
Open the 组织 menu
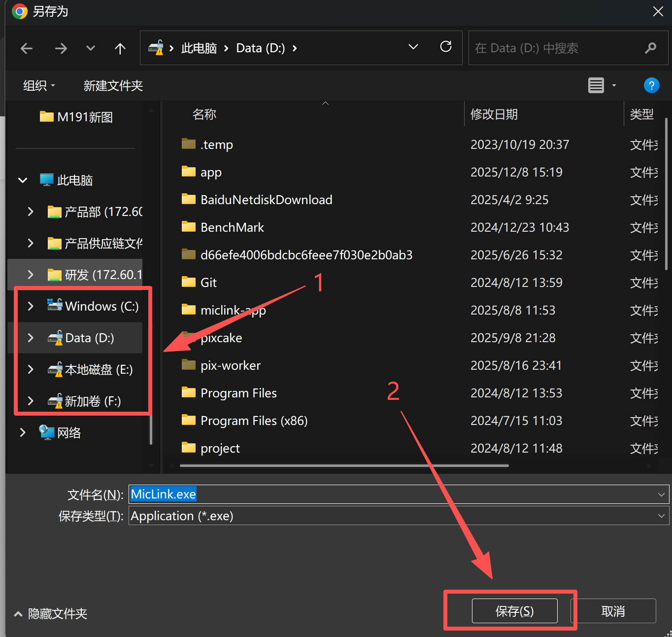point(39,86)
